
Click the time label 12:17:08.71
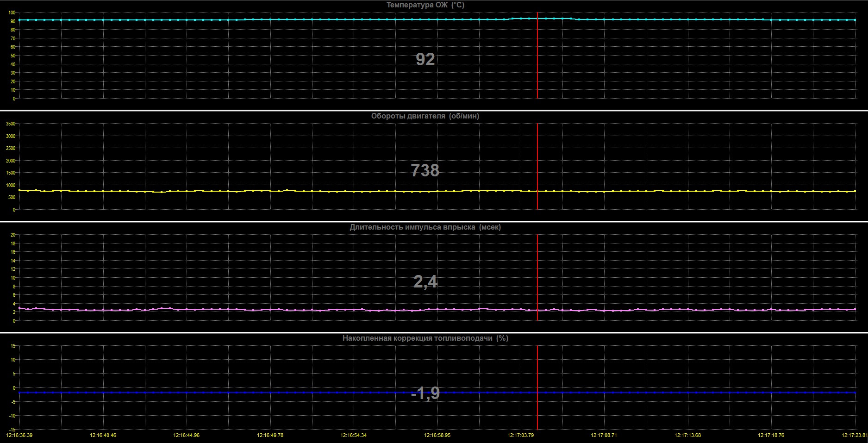point(605,436)
